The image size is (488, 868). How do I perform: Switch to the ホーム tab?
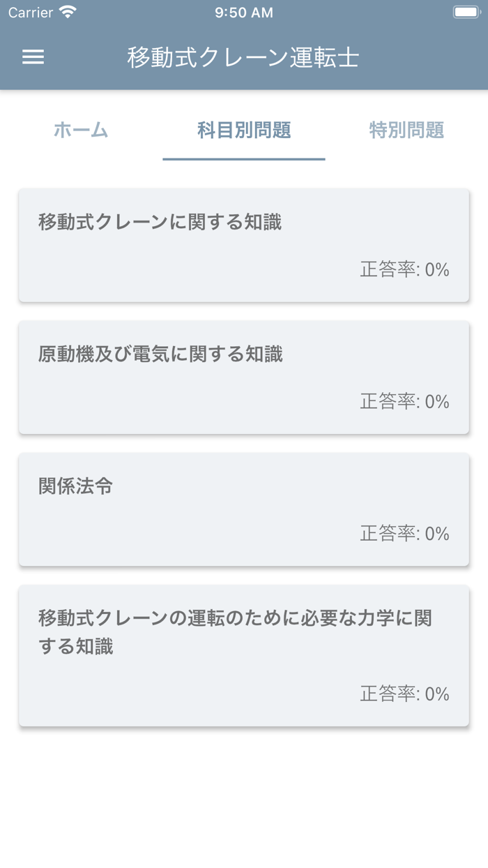(x=79, y=130)
